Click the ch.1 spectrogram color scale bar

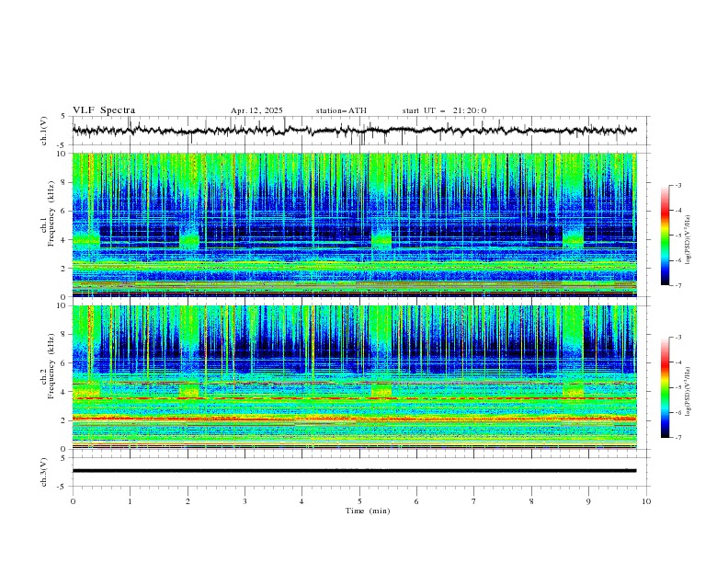[x=665, y=236]
